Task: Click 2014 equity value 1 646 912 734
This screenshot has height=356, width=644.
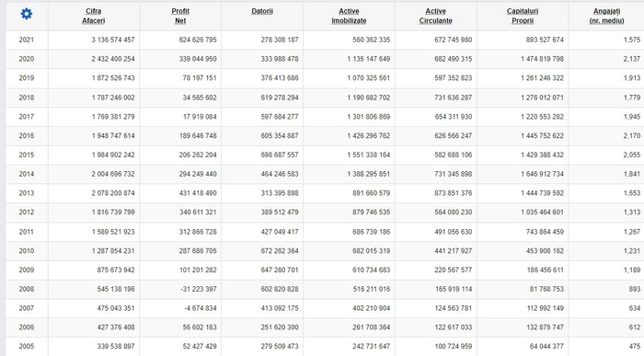Action: pyautogui.click(x=542, y=174)
